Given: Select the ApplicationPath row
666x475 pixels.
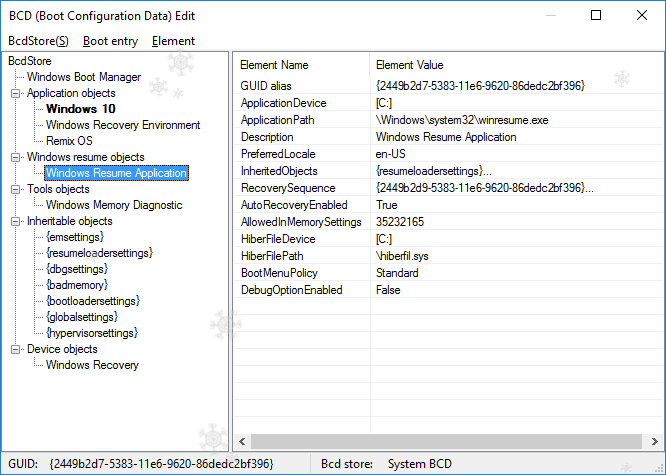Looking at the screenshot, I should 449,120.
